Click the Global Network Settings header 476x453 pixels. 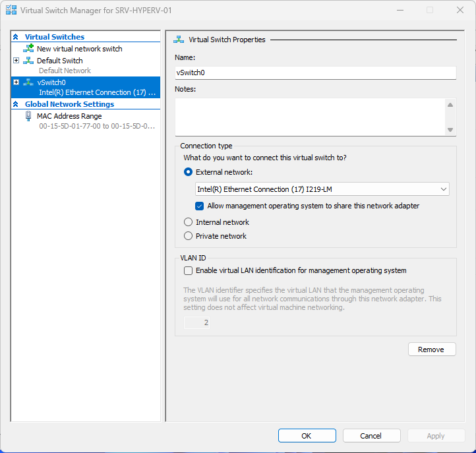(x=69, y=104)
